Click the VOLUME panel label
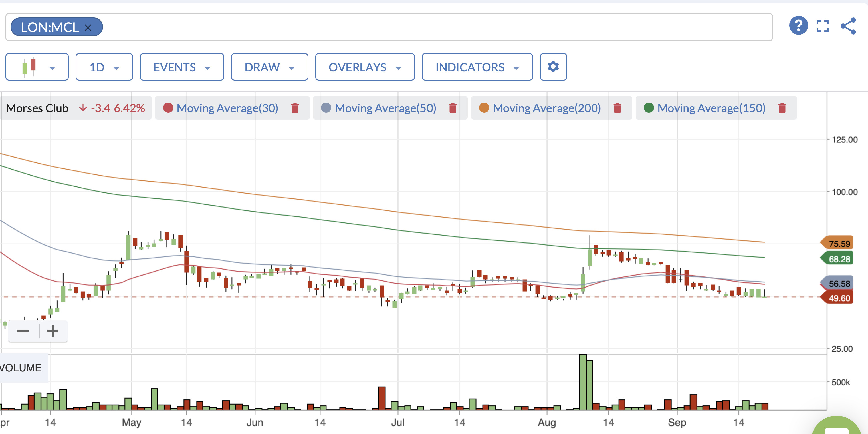This screenshot has width=868, height=434. click(21, 368)
